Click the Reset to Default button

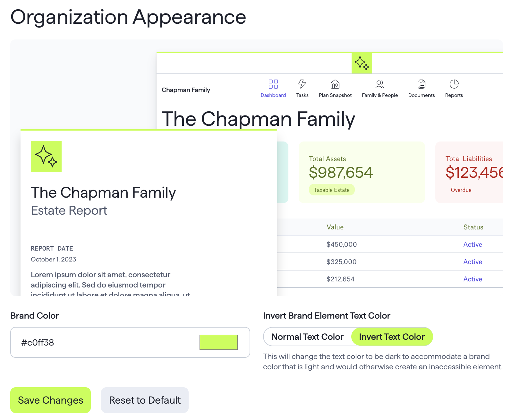145,400
